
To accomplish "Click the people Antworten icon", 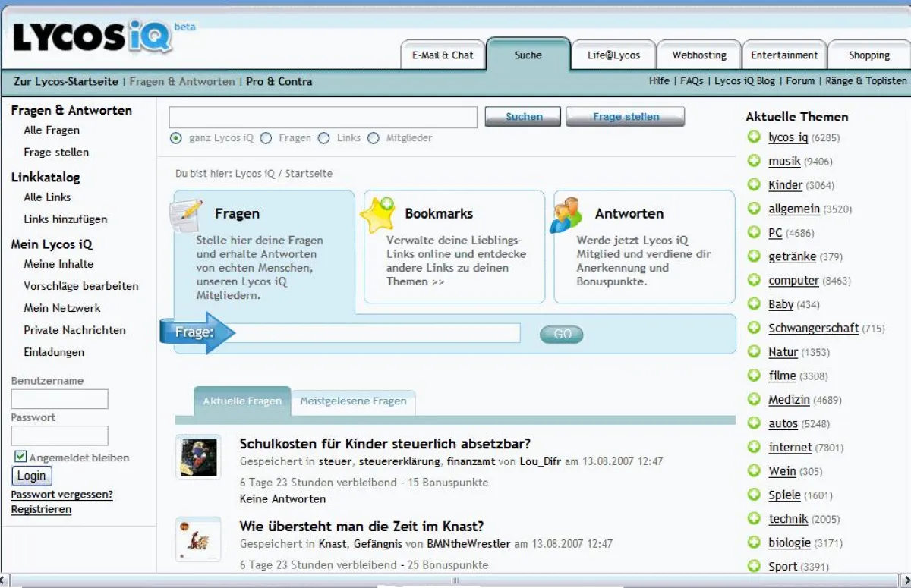I will click(x=566, y=215).
